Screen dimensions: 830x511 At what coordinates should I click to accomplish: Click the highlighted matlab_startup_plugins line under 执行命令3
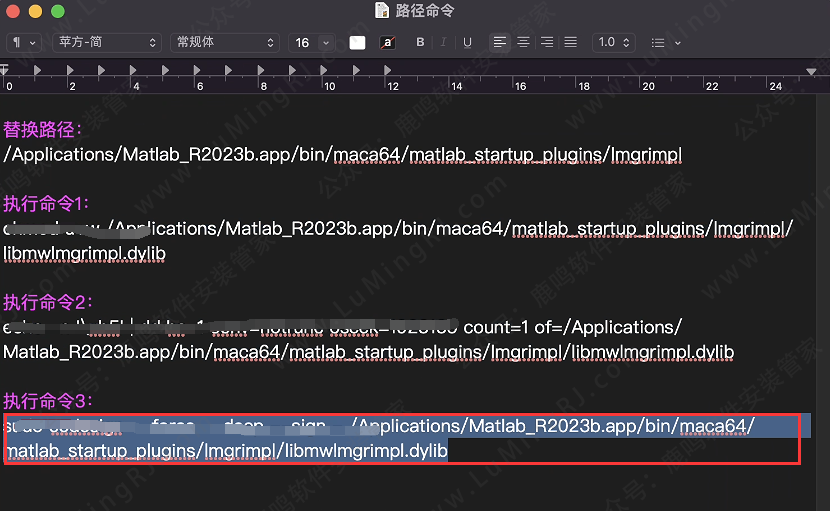[x=227, y=451]
